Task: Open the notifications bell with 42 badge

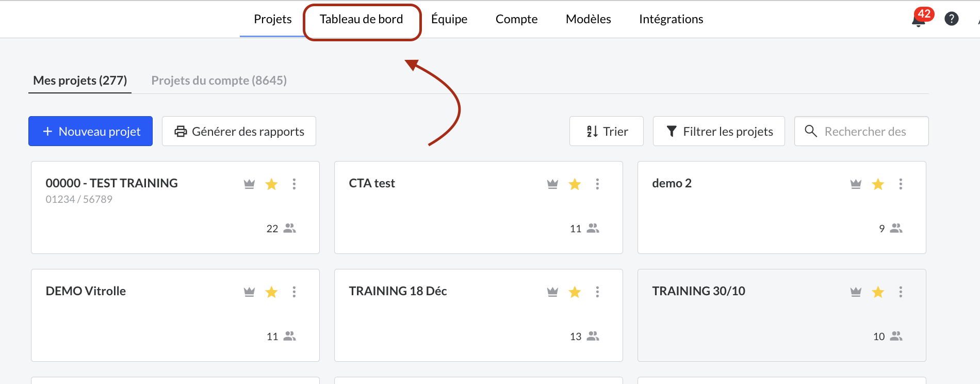Action: click(x=919, y=20)
